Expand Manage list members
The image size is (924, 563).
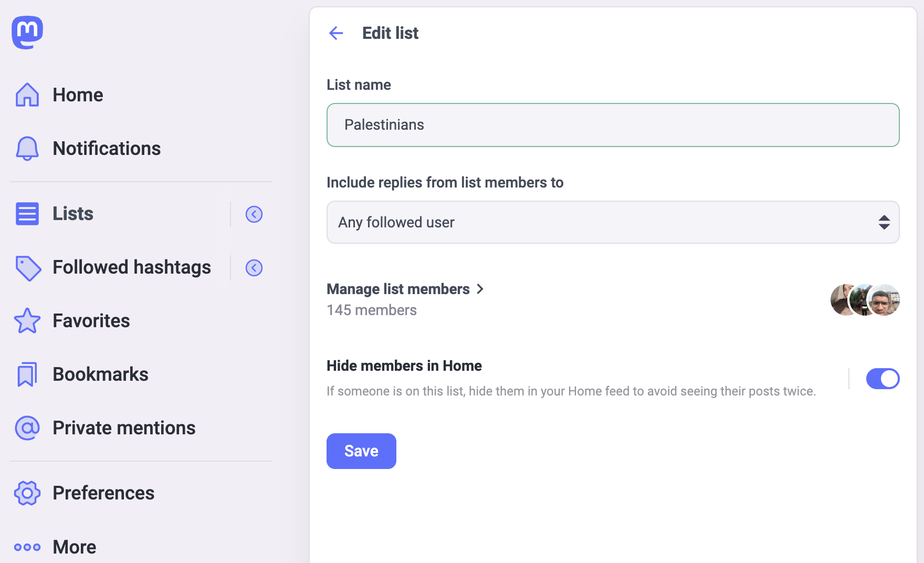[405, 289]
